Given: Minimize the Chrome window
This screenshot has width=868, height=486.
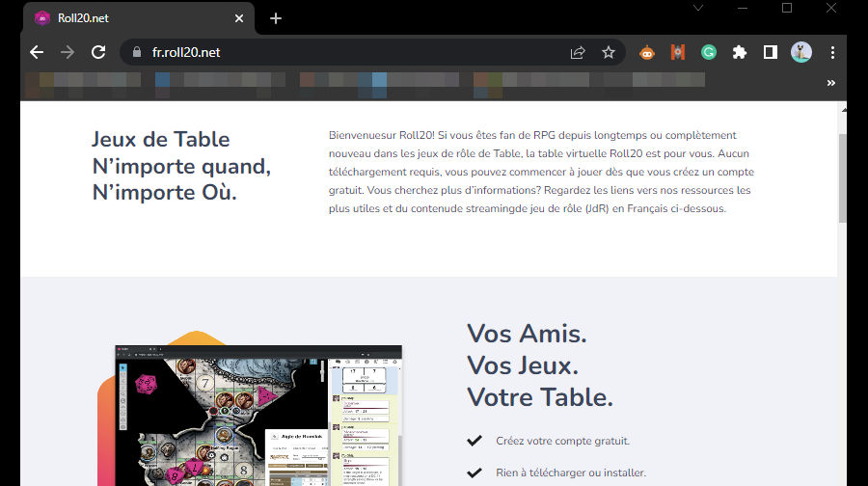Looking at the screenshot, I should click(x=743, y=8).
